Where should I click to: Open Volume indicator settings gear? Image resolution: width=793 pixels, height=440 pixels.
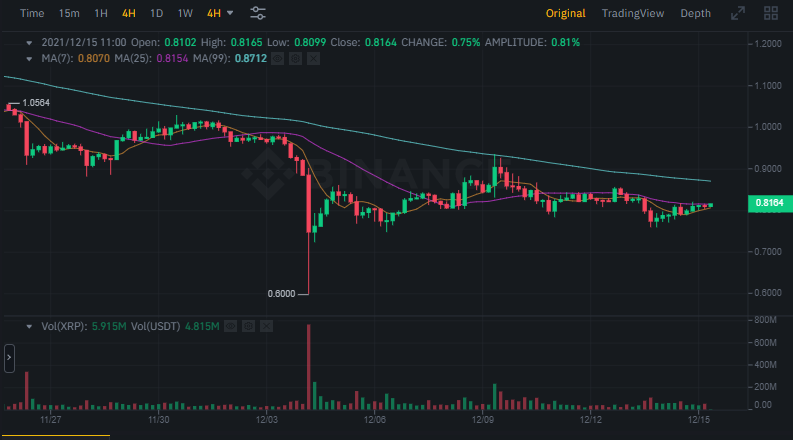pyautogui.click(x=248, y=325)
